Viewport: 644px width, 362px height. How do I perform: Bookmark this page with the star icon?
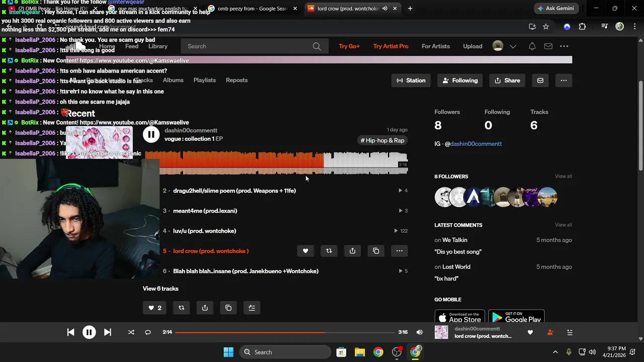546,27
